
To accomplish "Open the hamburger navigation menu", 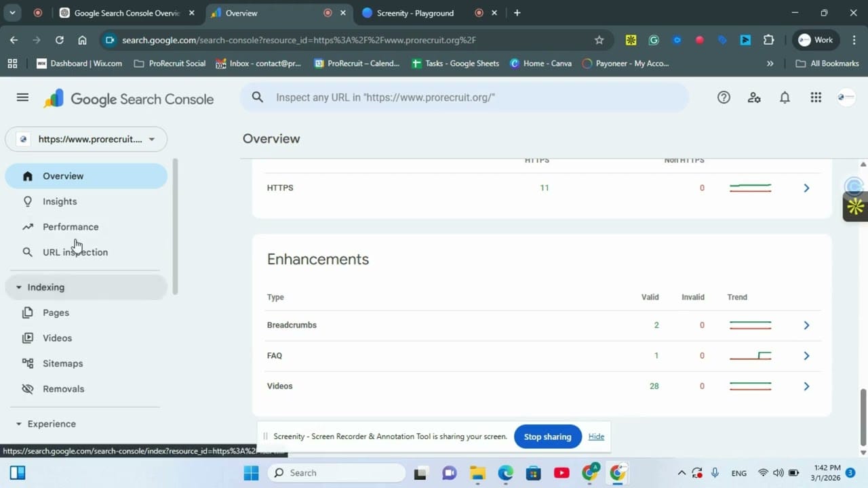I will click(22, 98).
